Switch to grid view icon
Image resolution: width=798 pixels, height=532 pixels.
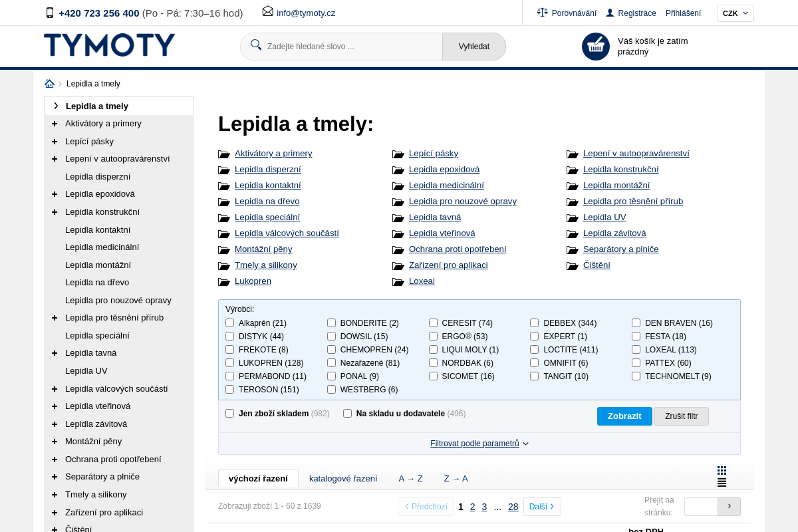pyautogui.click(x=722, y=470)
